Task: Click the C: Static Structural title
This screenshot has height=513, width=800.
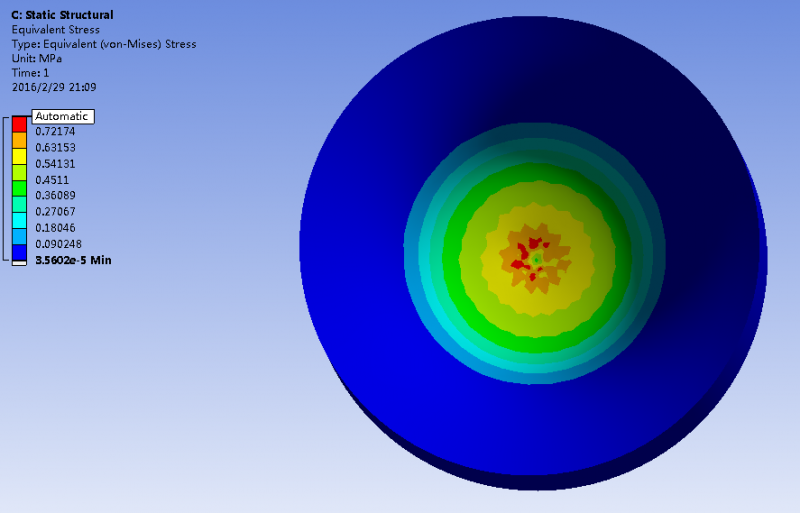Action: tap(62, 15)
